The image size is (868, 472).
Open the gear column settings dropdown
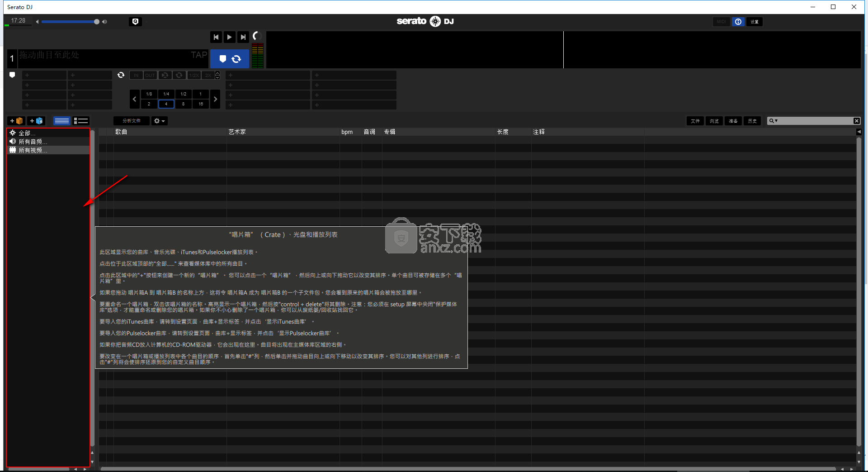pyautogui.click(x=160, y=121)
